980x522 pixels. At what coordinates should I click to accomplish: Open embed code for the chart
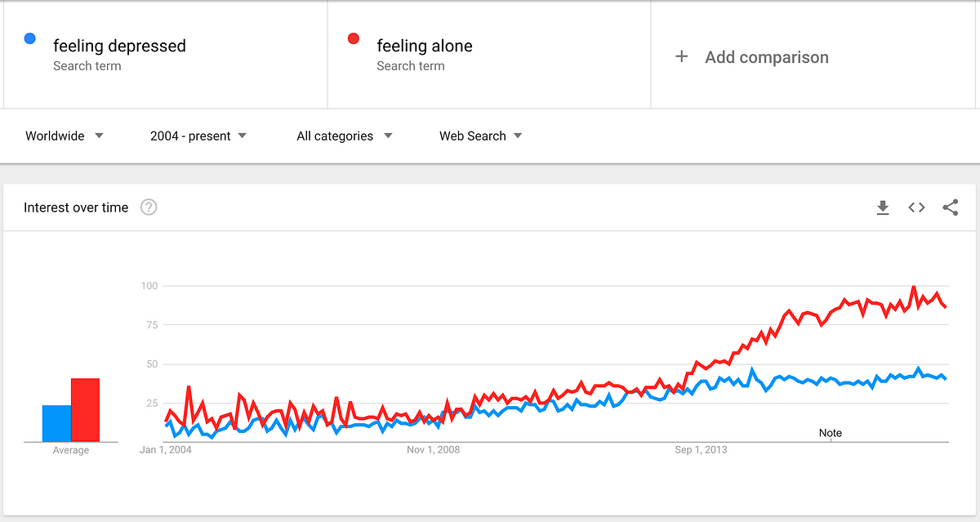click(x=916, y=208)
